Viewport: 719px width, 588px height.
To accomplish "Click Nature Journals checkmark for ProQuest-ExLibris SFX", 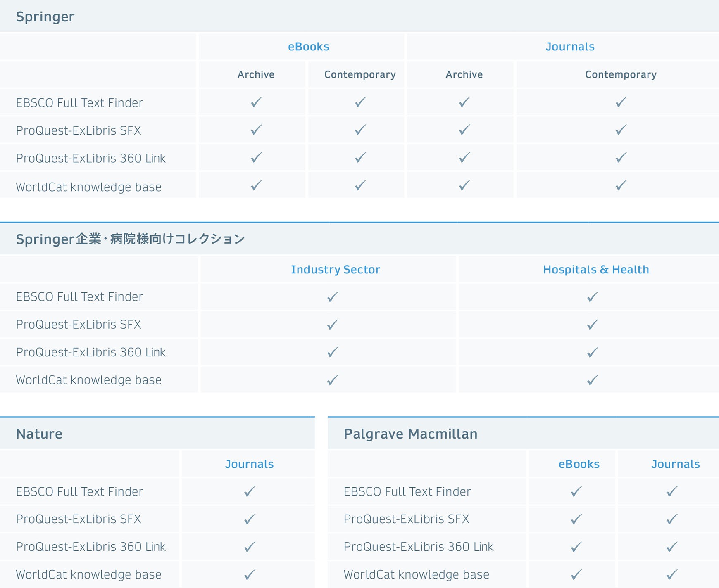I will click(250, 519).
